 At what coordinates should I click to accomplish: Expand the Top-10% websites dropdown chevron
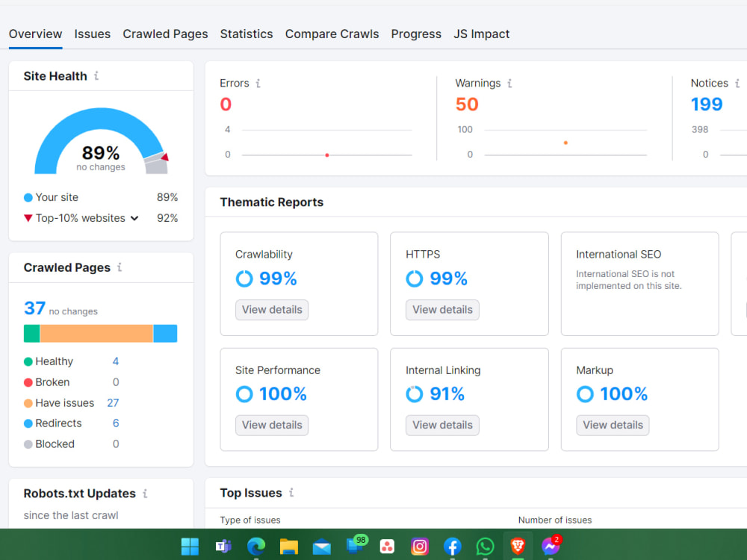134,218
